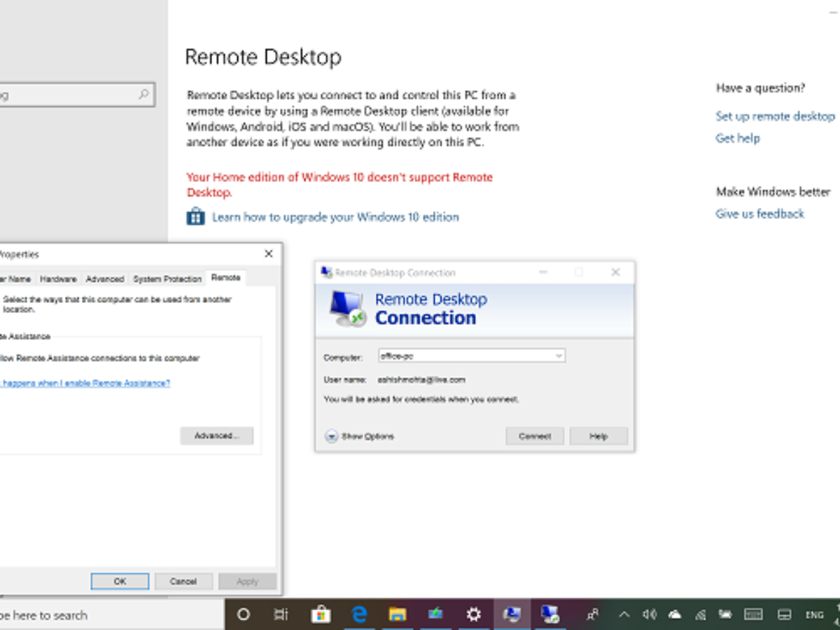
Task: Open the Computer dropdown arrow
Action: 559,356
